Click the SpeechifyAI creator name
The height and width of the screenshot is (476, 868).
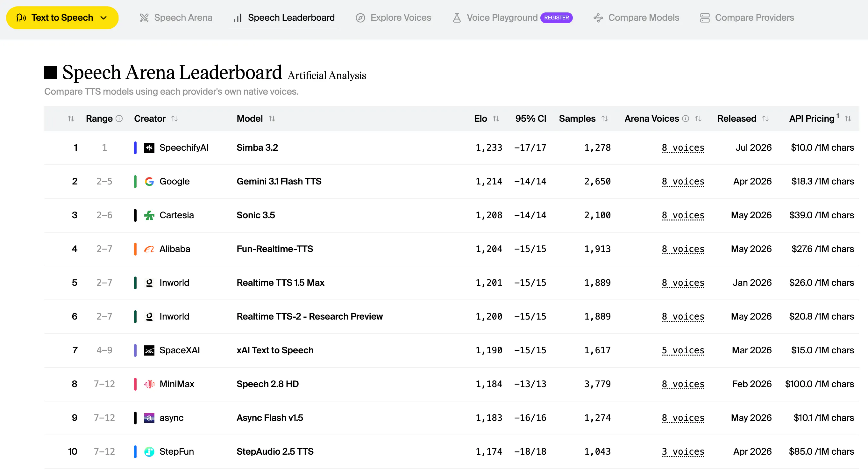click(184, 148)
